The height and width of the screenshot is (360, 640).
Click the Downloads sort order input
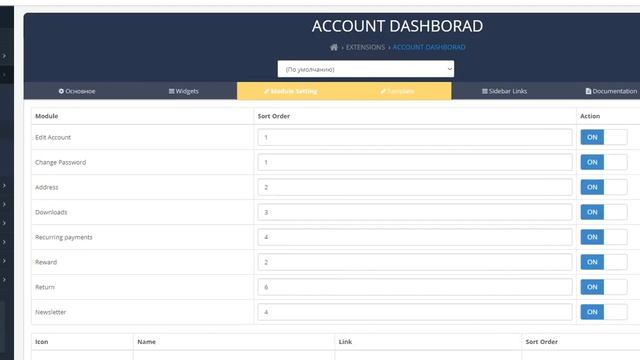(415, 212)
